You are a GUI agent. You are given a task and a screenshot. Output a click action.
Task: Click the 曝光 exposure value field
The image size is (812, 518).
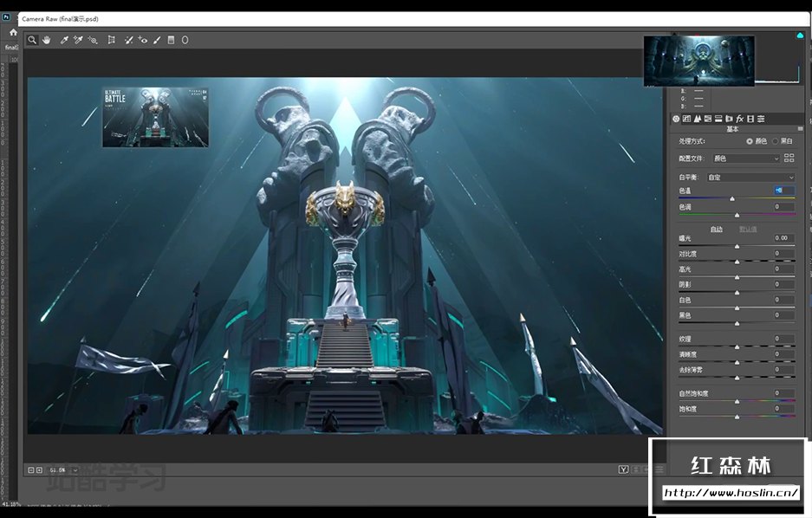pos(784,238)
